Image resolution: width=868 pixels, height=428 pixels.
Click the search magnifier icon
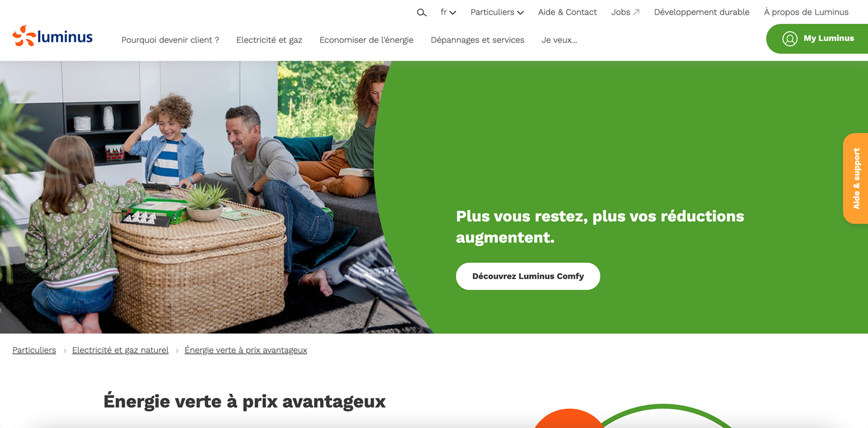click(x=422, y=13)
